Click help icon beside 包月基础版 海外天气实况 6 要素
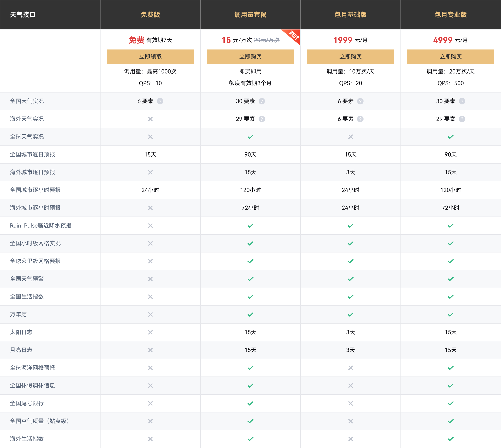Screen dimensions: 501x448 [x=360, y=119]
